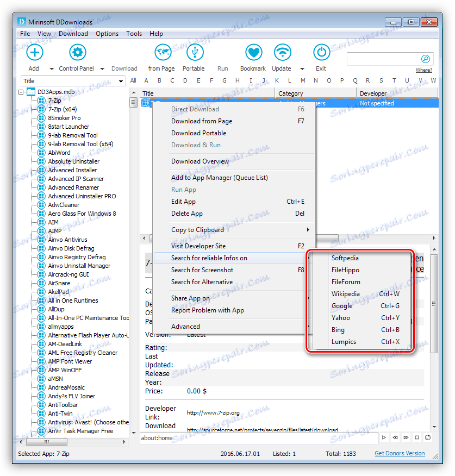This screenshot has width=455, height=476.
Task: Click the icon beside AkelPad
Action: tap(41, 292)
